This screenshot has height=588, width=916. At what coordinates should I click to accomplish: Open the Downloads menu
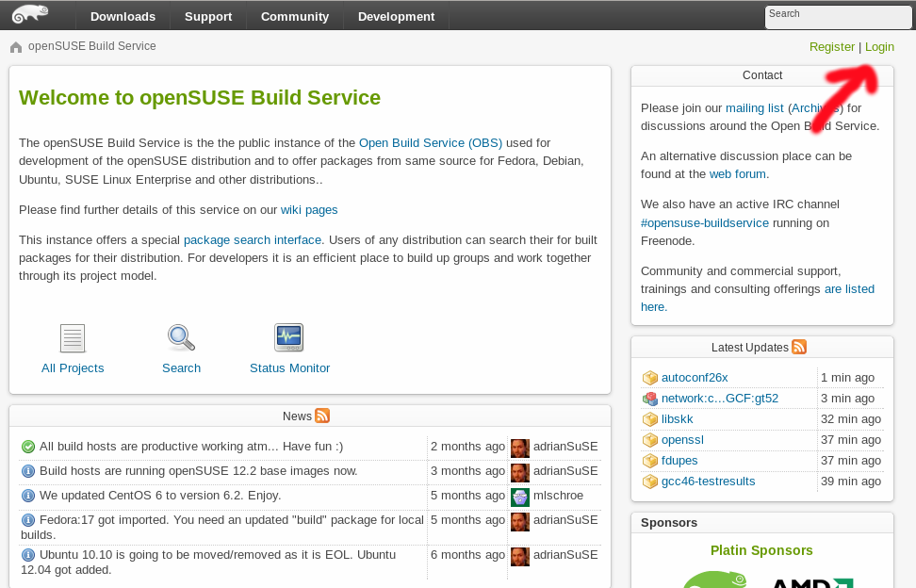tap(123, 16)
